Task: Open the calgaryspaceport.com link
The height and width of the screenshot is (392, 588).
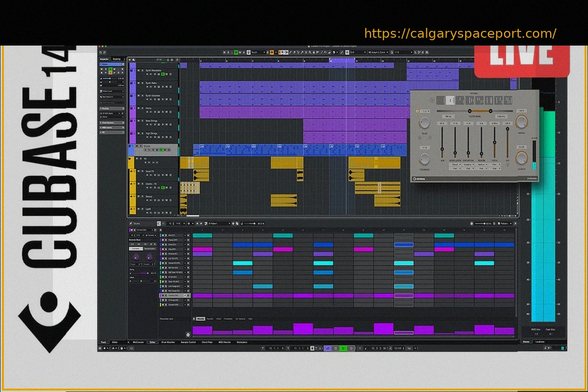Action: pyautogui.click(x=460, y=34)
